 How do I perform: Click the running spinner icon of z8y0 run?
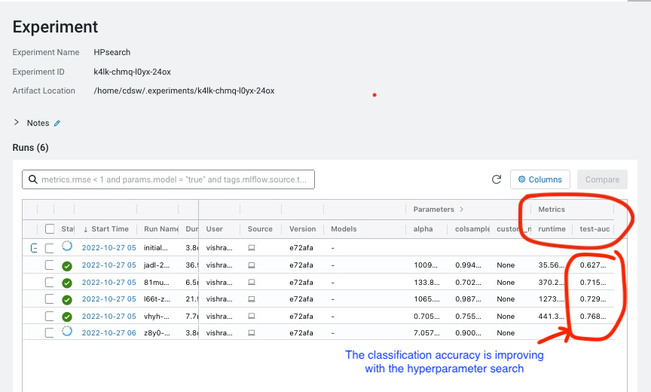point(67,332)
